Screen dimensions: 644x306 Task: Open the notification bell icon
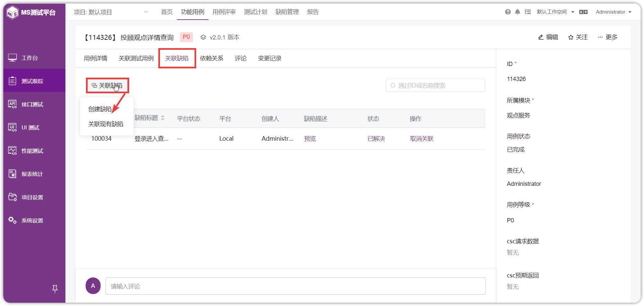click(x=517, y=12)
